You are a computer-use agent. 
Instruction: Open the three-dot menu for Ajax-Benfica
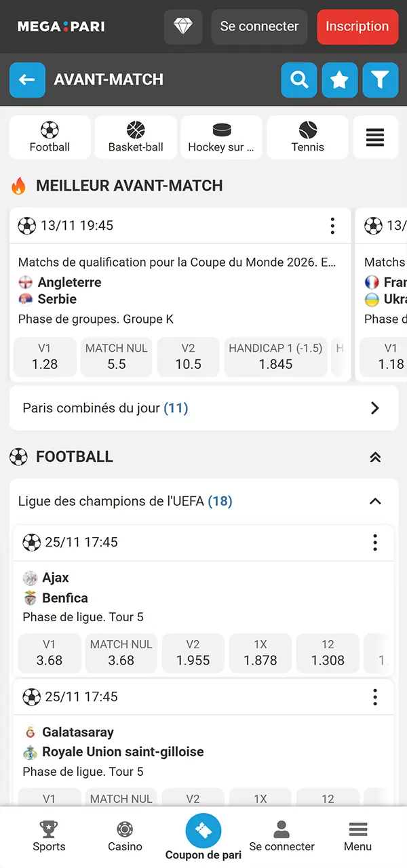pyautogui.click(x=375, y=542)
